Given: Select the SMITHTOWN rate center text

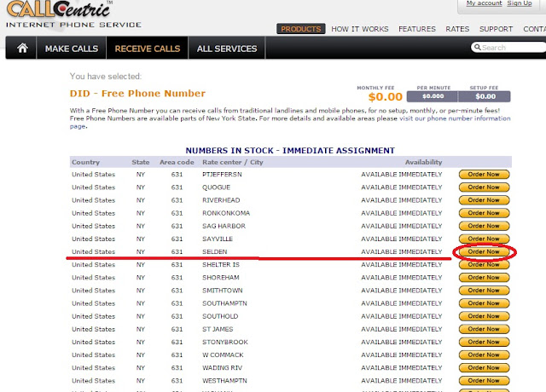Looking at the screenshot, I should coord(222,291).
